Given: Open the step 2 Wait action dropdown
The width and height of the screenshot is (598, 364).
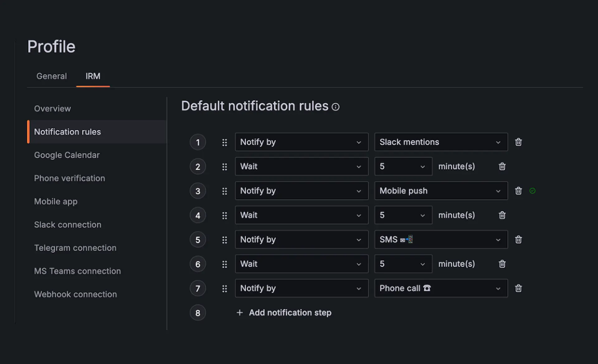Looking at the screenshot, I should [301, 166].
